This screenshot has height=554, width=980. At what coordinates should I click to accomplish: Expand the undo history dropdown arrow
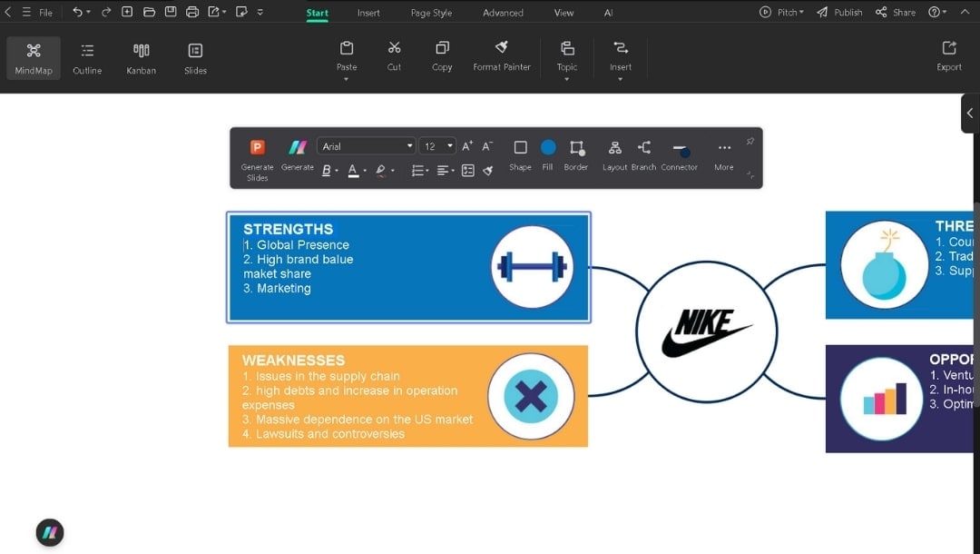click(x=88, y=12)
